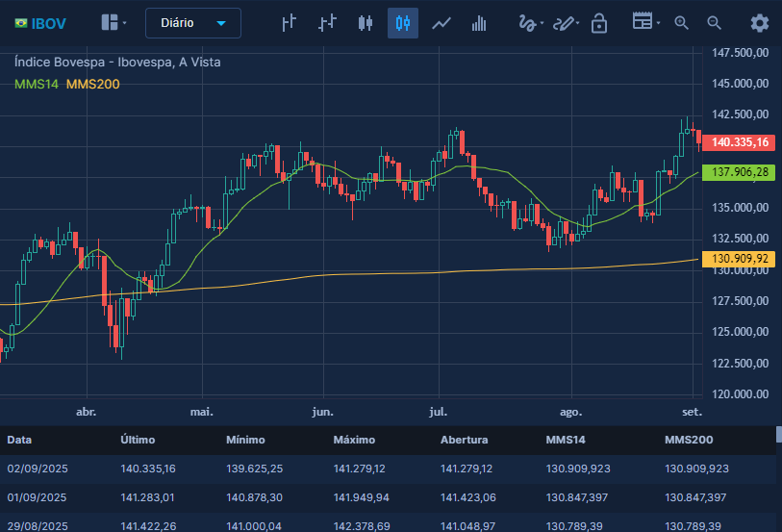Viewport: 782px width, 532px height.
Task: Switch to the OHLC bars chart style
Action: (x=327, y=23)
